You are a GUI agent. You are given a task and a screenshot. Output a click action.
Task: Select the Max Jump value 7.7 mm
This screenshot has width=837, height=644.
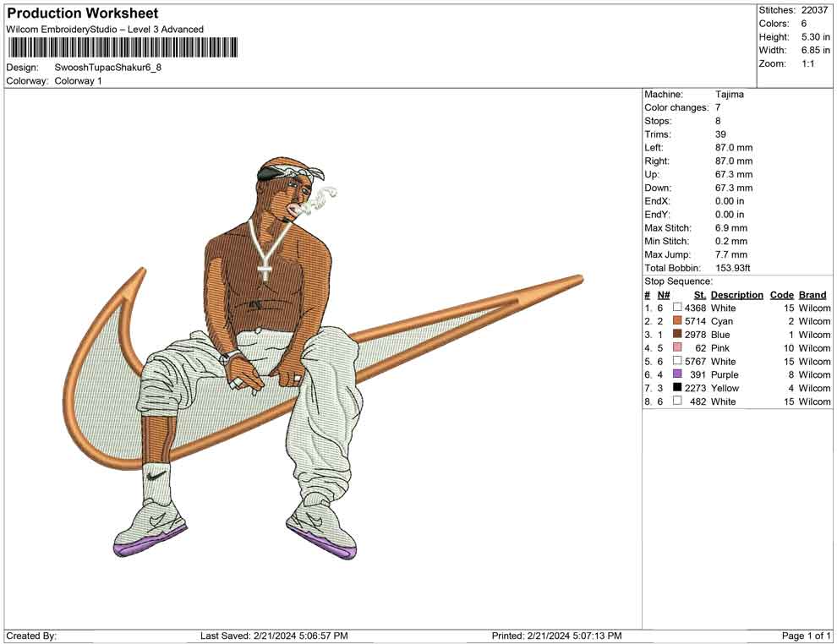click(x=731, y=254)
